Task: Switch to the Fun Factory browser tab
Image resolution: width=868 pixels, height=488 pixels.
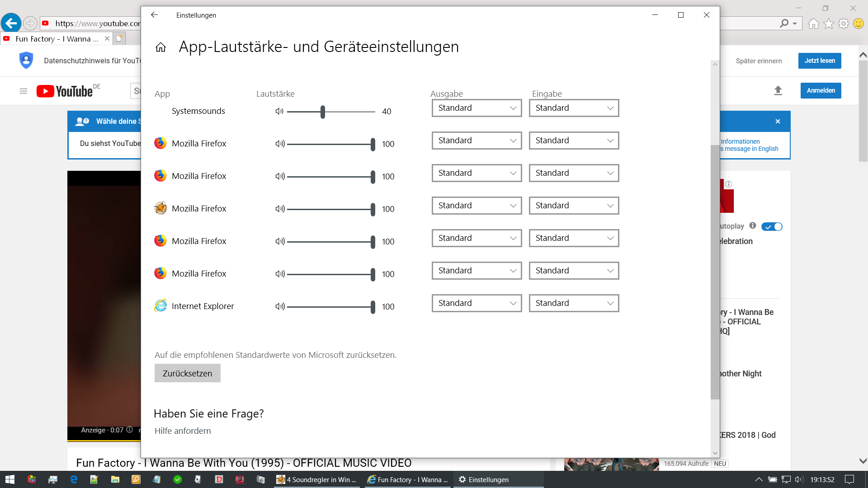Action: click(57, 39)
